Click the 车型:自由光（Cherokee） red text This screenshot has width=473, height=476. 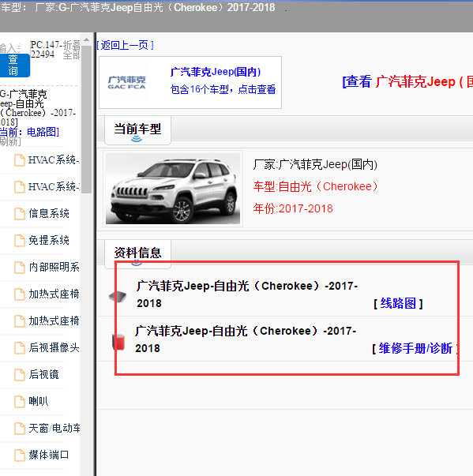pyautogui.click(x=315, y=186)
